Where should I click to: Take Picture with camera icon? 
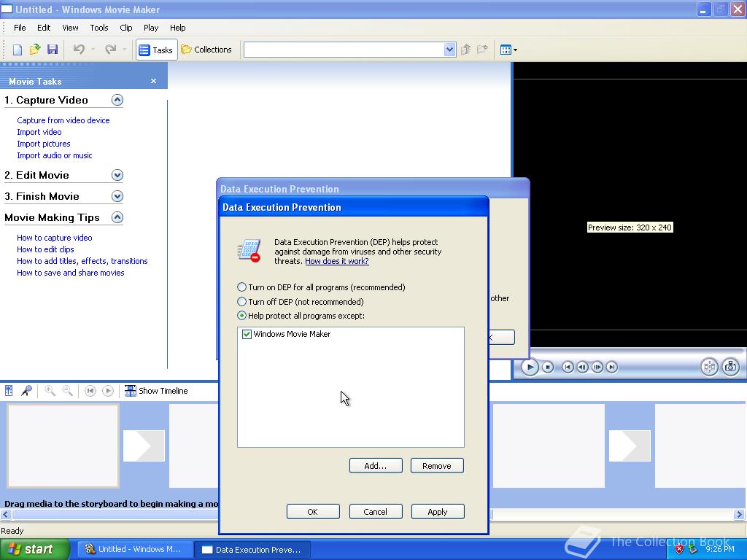tap(730, 367)
